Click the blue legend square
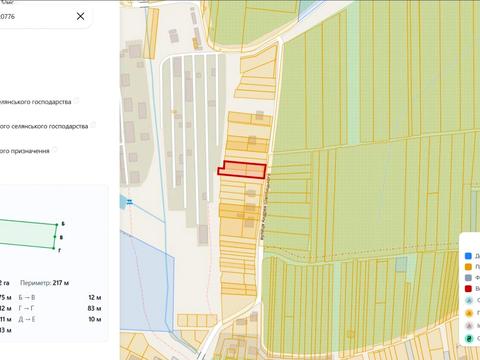The width and height of the screenshot is (480, 360). [x=468, y=256]
